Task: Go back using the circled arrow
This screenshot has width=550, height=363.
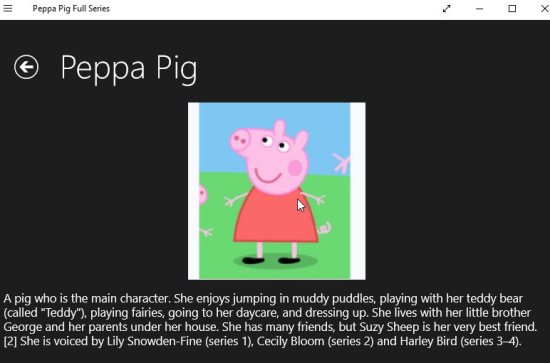Action: coord(26,67)
